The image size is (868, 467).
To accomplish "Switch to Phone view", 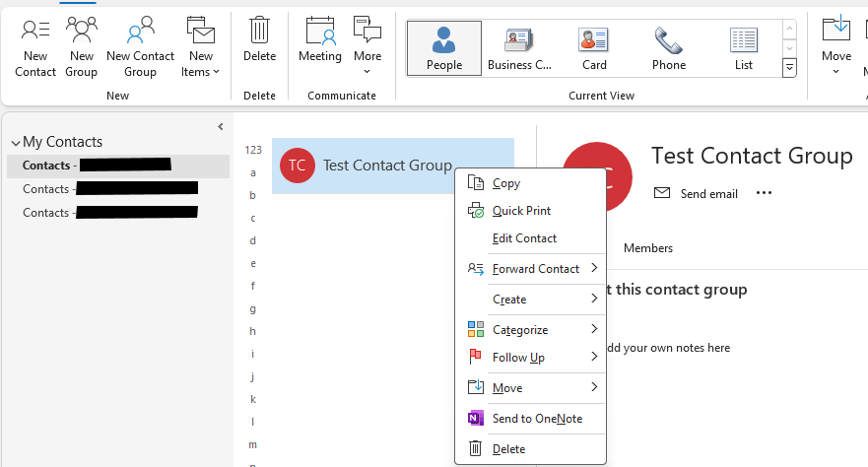I will pos(669,48).
